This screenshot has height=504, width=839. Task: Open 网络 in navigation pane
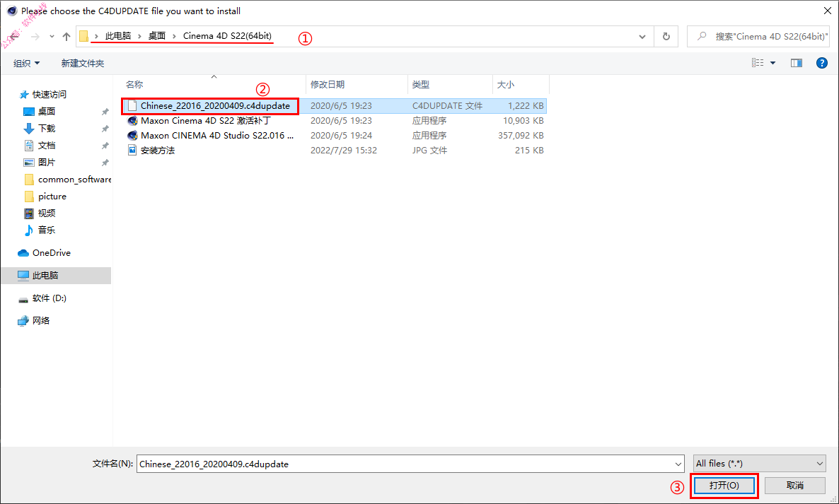(x=40, y=321)
